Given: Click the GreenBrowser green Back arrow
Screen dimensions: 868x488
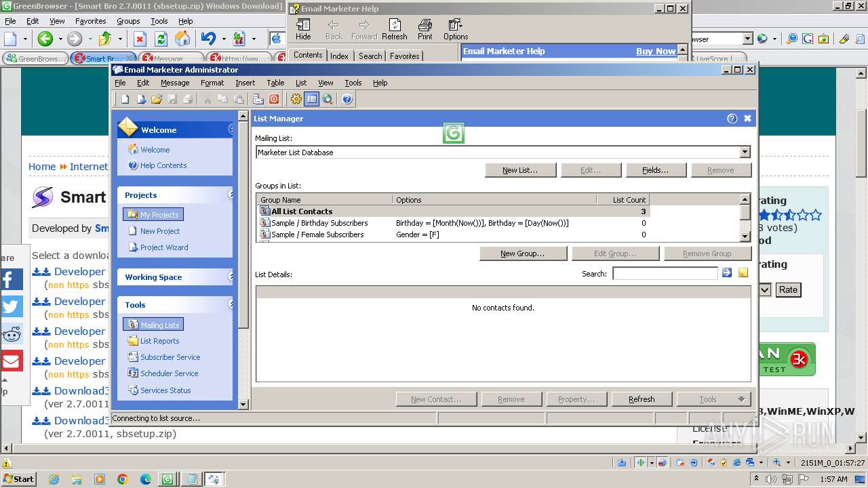Looking at the screenshot, I should coord(45,39).
